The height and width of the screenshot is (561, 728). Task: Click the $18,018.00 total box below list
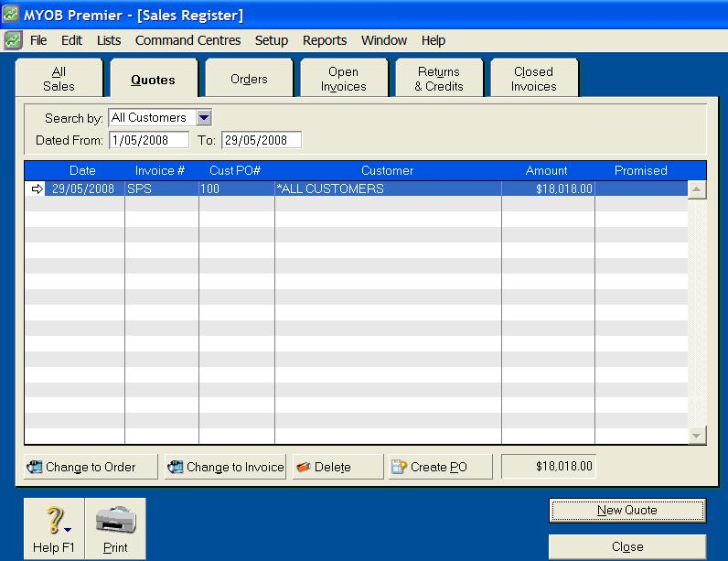coord(549,466)
